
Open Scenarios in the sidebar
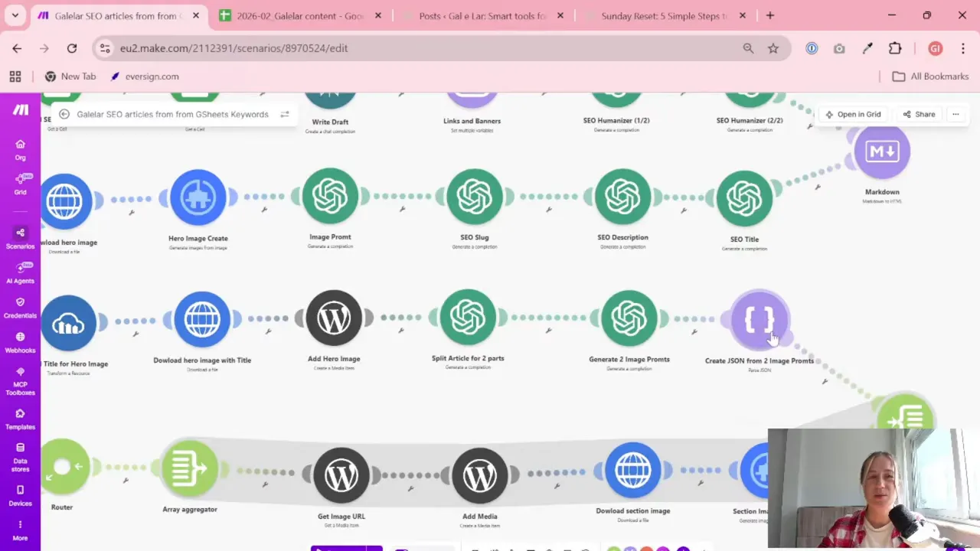pos(20,238)
